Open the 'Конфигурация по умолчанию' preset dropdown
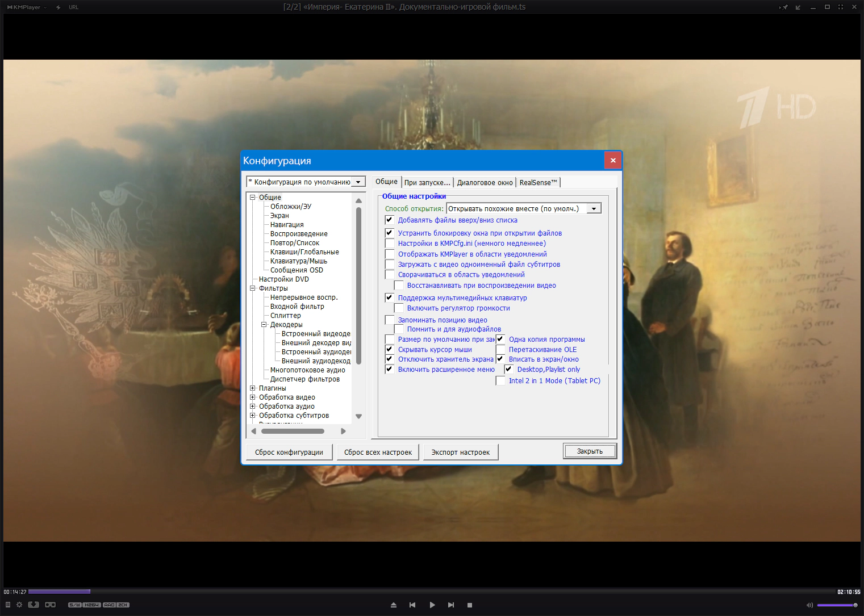Screen dimensions: 864x616 pos(358,182)
